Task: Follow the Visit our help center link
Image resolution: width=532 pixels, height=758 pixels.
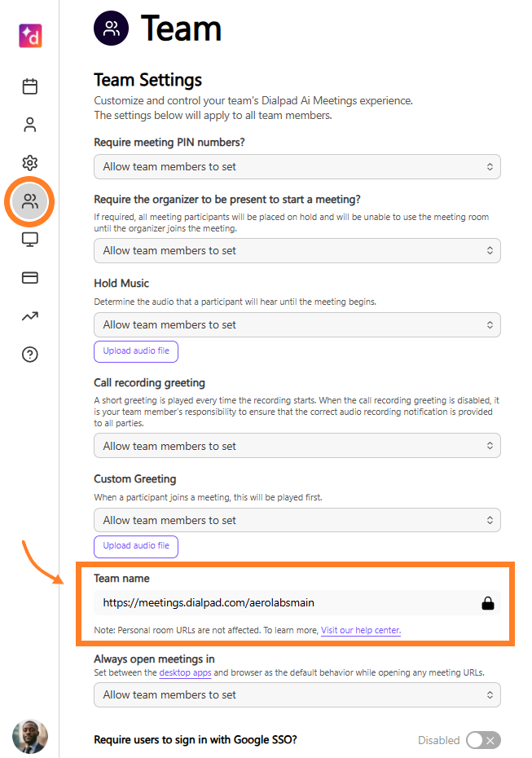Action: [x=361, y=630]
